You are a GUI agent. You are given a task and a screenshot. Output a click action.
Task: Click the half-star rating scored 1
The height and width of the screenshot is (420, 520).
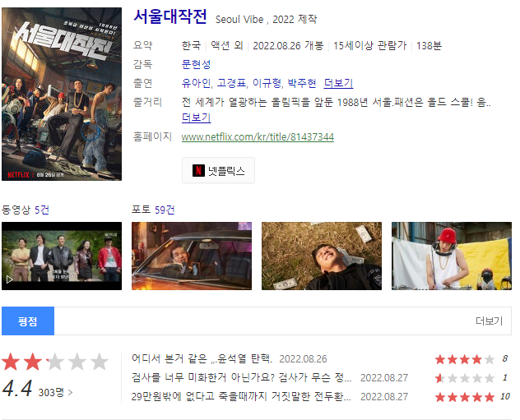[x=465, y=378]
